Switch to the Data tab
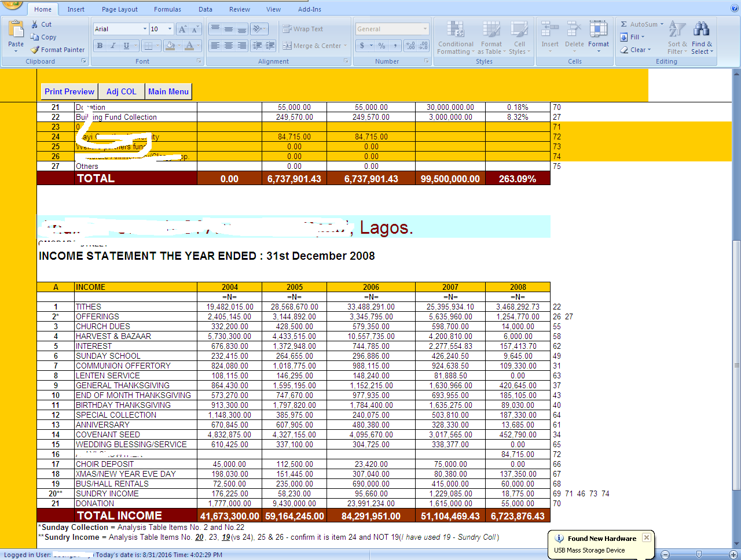Screen dimensions: 741x560 pyautogui.click(x=206, y=9)
